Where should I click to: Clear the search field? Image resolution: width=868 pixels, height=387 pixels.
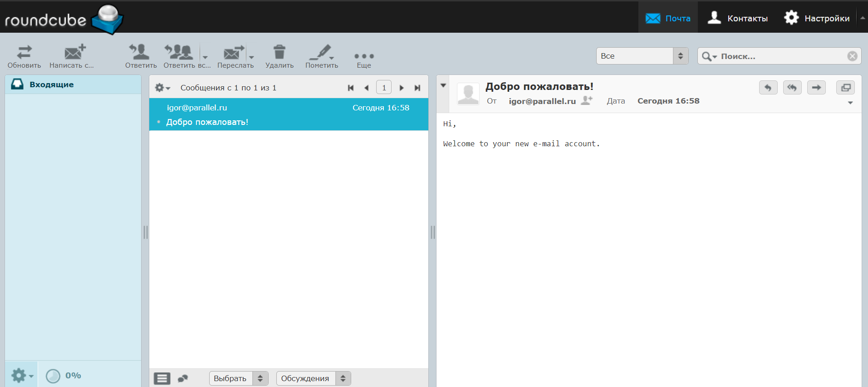[852, 56]
